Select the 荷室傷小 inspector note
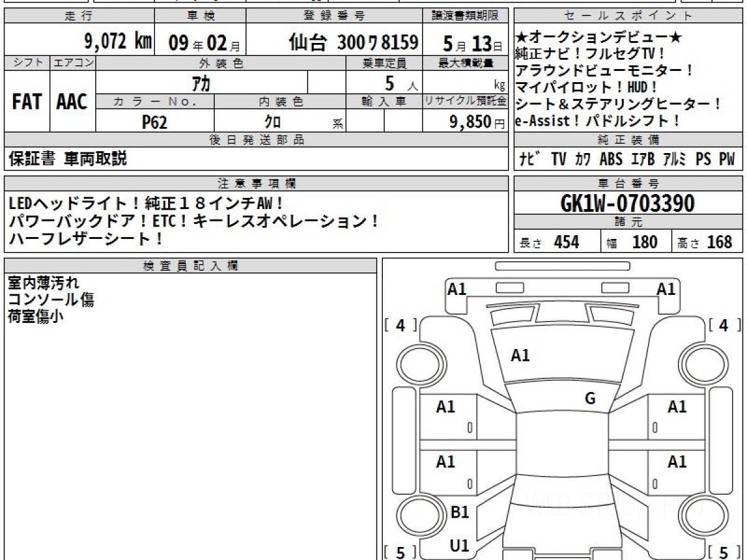Screen dimensions: 747x560 36,317
